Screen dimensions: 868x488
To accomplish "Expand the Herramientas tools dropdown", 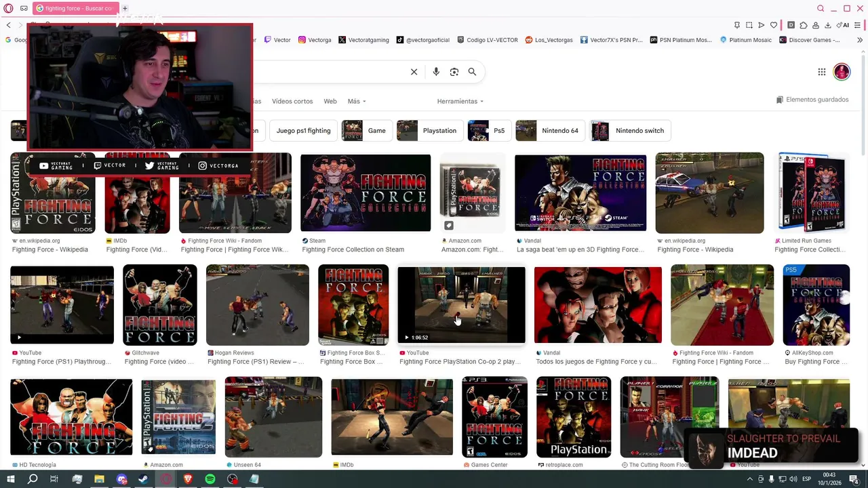I will click(x=460, y=102).
